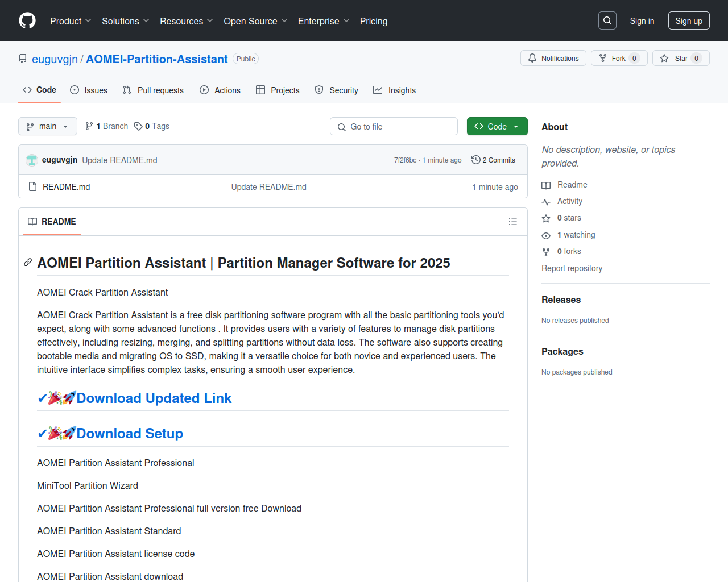Go to the Pricing page
Image resolution: width=728 pixels, height=582 pixels.
[374, 21]
